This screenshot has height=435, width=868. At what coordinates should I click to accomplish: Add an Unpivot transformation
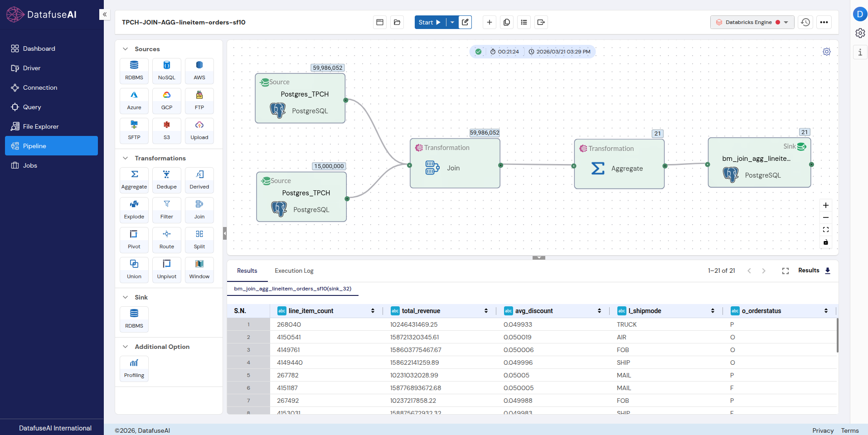tap(167, 270)
